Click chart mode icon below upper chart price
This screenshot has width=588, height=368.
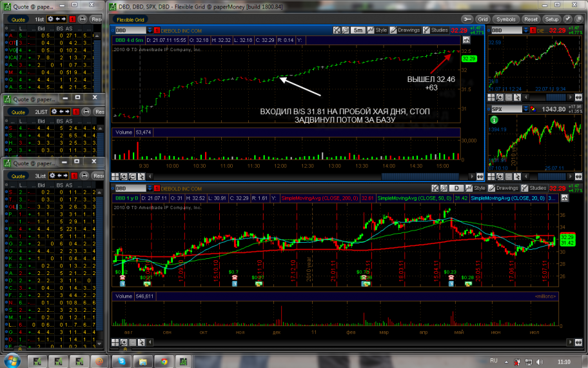pos(466,40)
